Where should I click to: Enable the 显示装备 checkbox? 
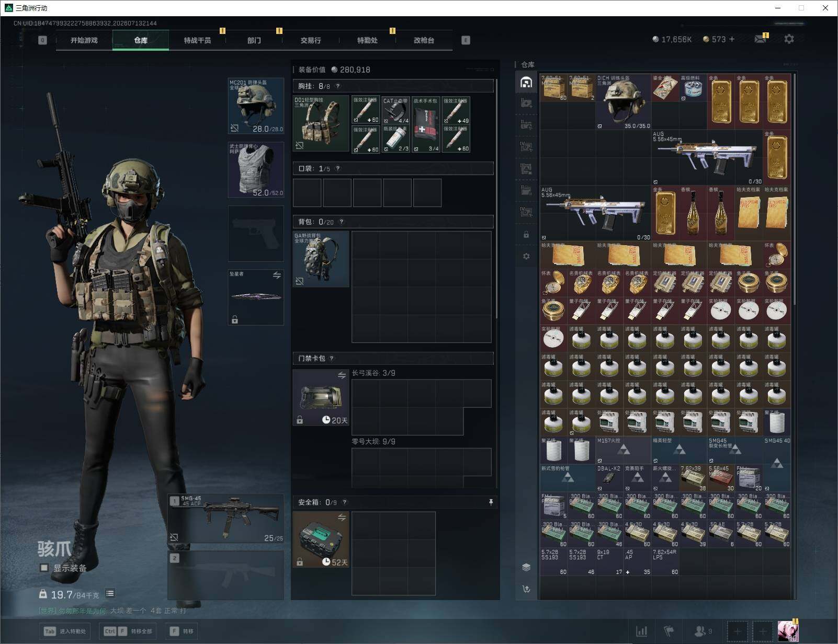pos(44,568)
